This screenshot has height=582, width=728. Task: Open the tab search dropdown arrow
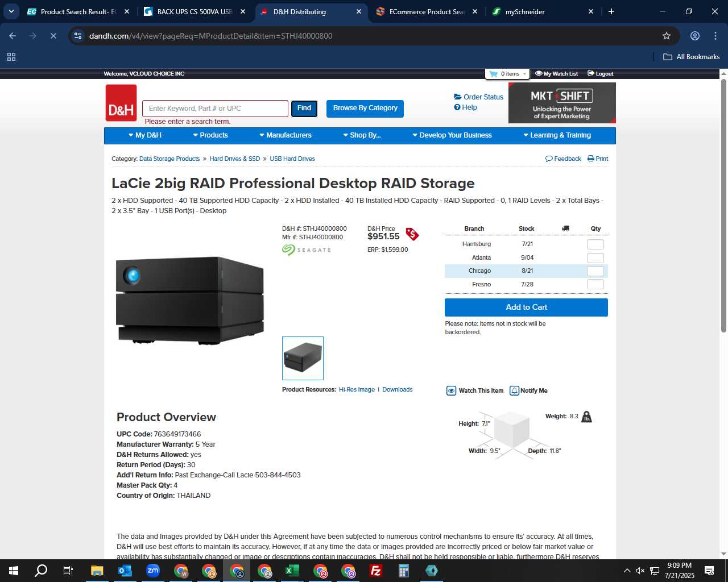[x=11, y=11]
